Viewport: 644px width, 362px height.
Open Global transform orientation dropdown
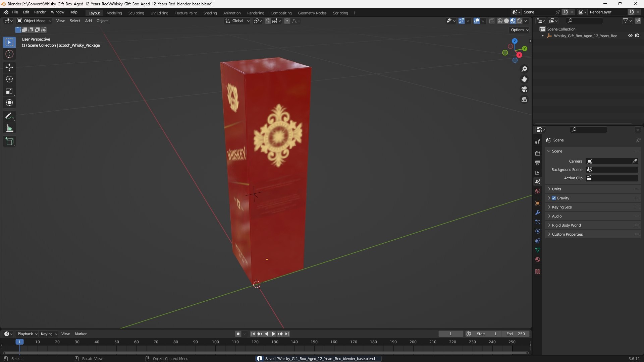tap(237, 21)
